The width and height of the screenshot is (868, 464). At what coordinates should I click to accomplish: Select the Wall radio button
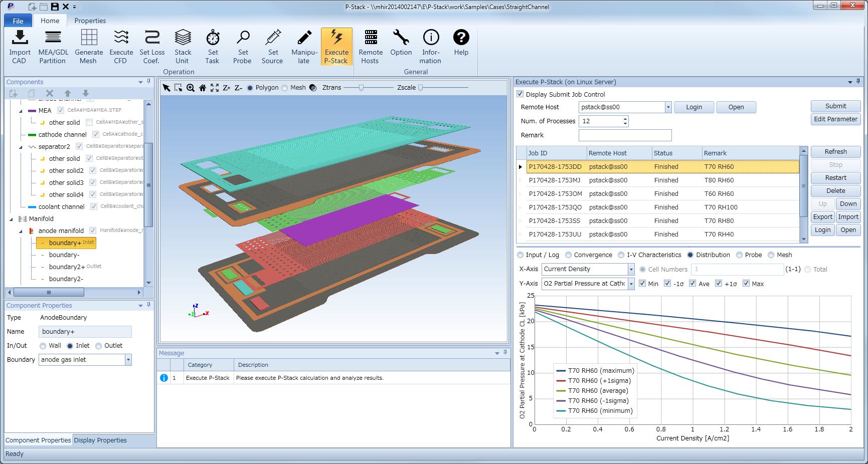pyautogui.click(x=43, y=346)
